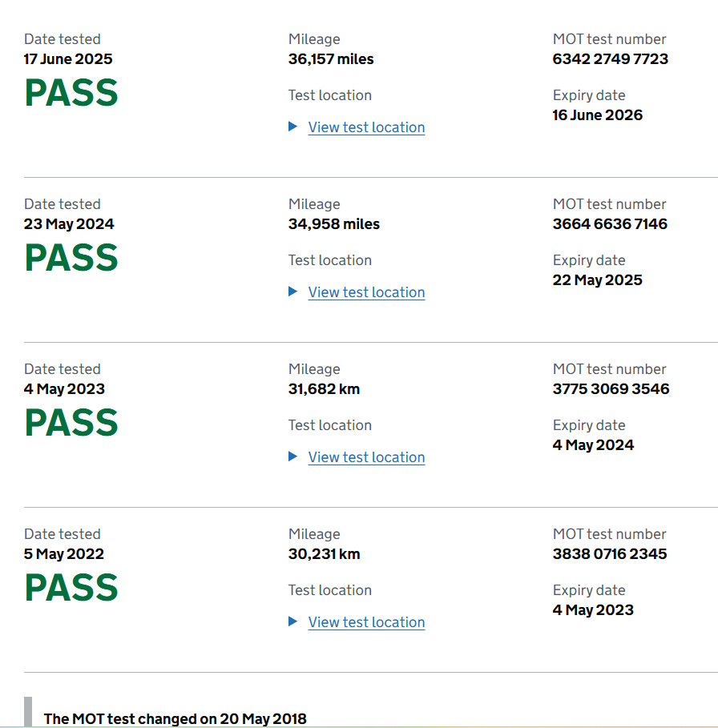This screenshot has height=728, width=718.
Task: Select MOT test number 3775 3069 3546
Action: point(611,388)
